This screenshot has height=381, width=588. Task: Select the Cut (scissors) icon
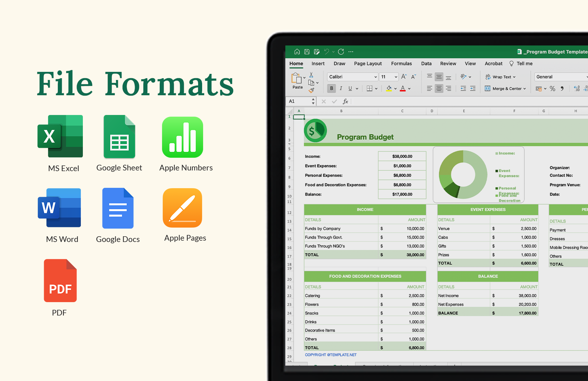click(x=312, y=75)
